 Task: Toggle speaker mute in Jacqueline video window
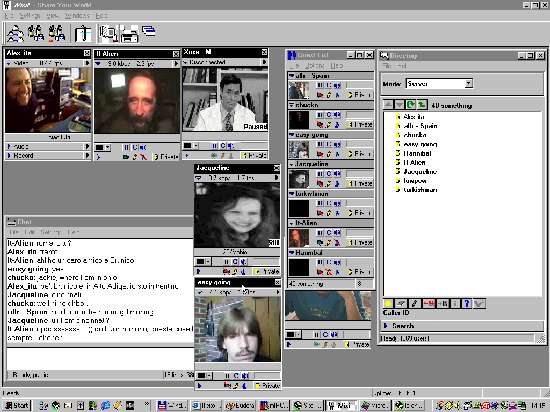click(x=244, y=262)
